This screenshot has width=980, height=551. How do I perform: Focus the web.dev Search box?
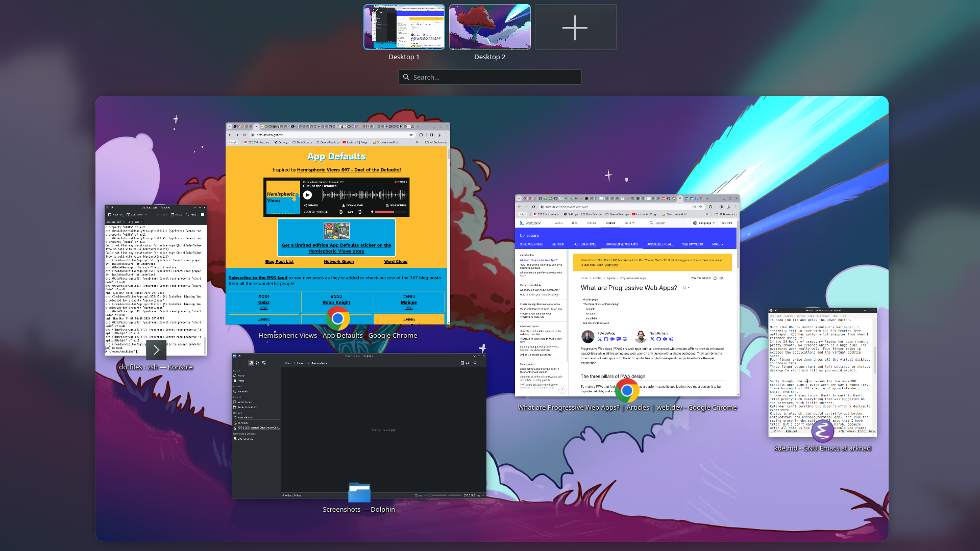click(667, 223)
